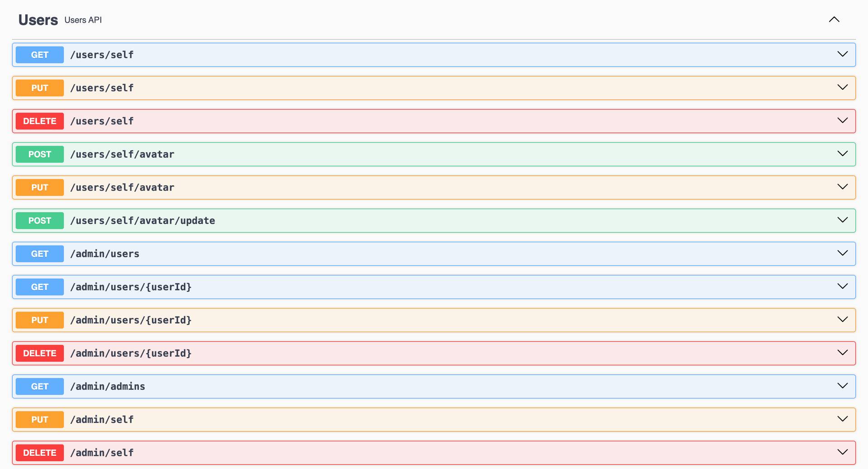Click the /users/self path in the PUT row

(x=102, y=88)
